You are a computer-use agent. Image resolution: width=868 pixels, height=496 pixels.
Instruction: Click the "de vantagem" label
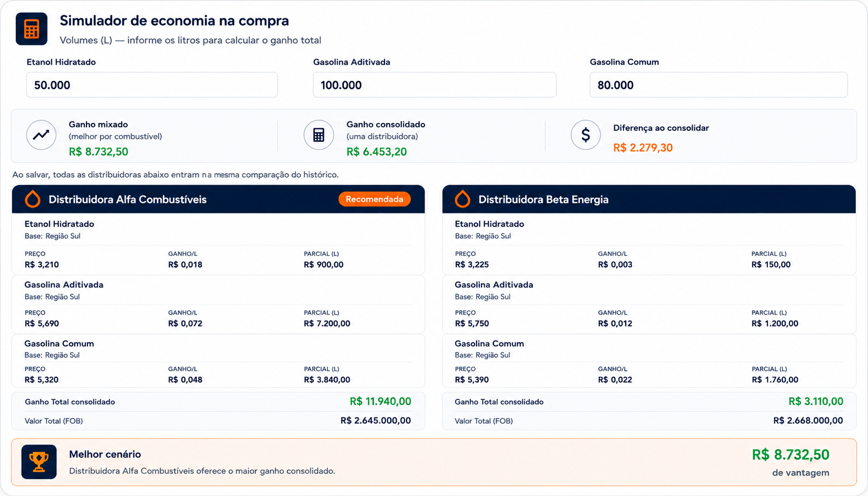tap(801, 473)
